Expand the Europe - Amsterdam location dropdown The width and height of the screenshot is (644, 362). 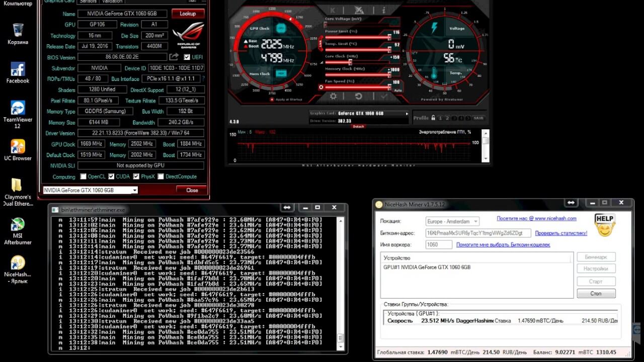click(475, 221)
